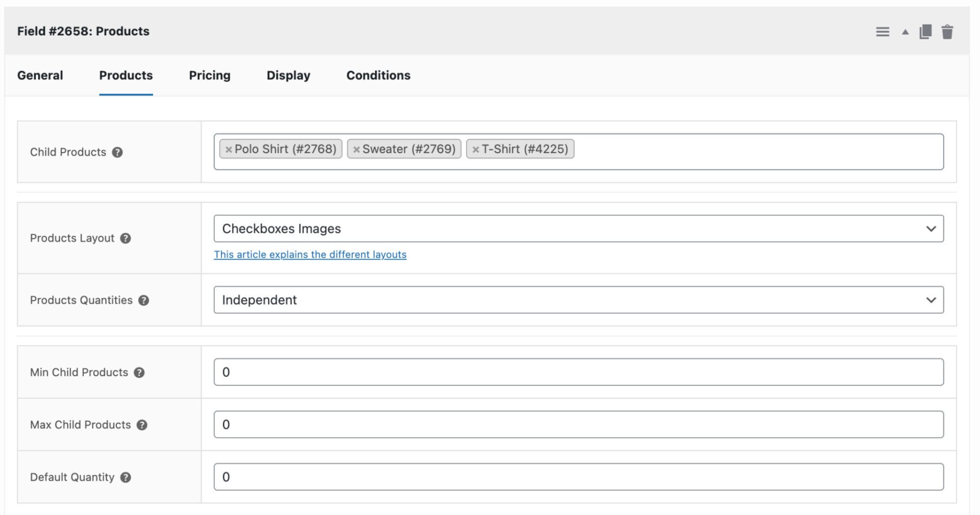Collapse Field #2658 using the arrow icon
This screenshot has height=515, width=980.
click(904, 32)
